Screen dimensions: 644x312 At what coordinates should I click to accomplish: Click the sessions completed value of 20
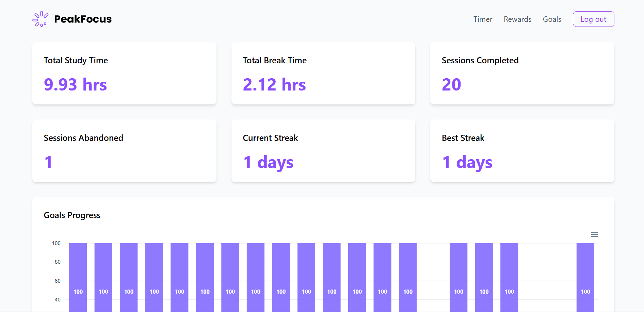tap(451, 85)
